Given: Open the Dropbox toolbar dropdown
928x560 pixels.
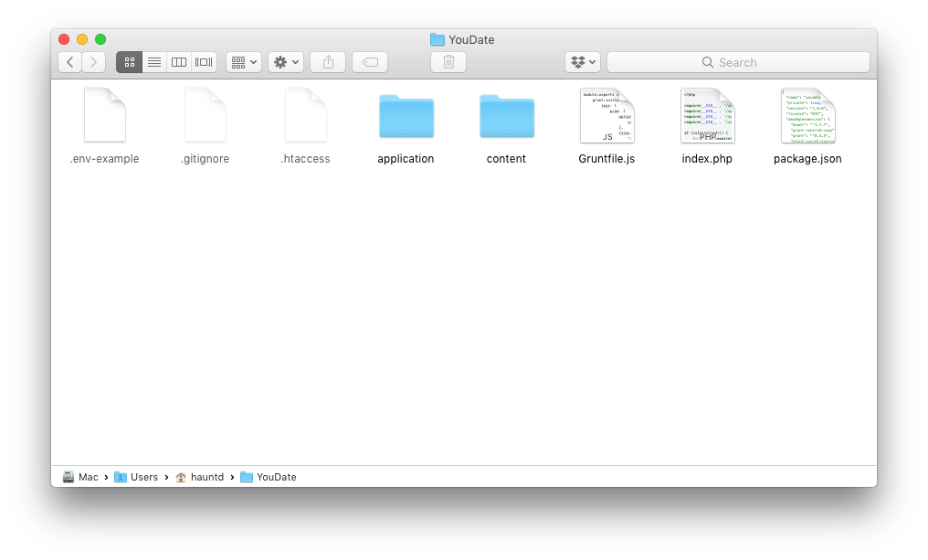Looking at the screenshot, I should [x=582, y=62].
